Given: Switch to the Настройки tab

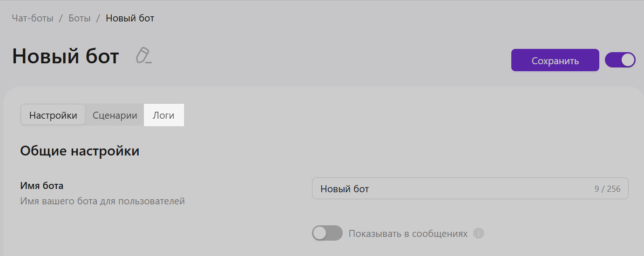Looking at the screenshot, I should tap(53, 115).
